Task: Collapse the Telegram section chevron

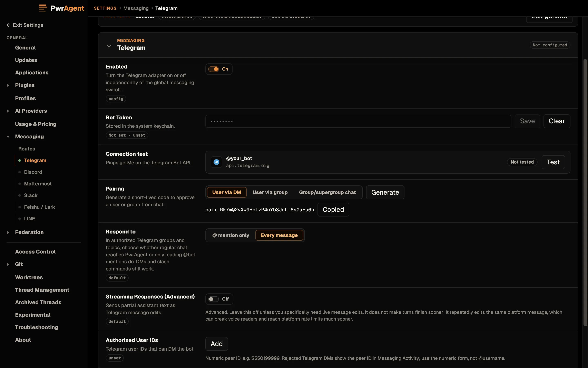Action: pos(109,46)
